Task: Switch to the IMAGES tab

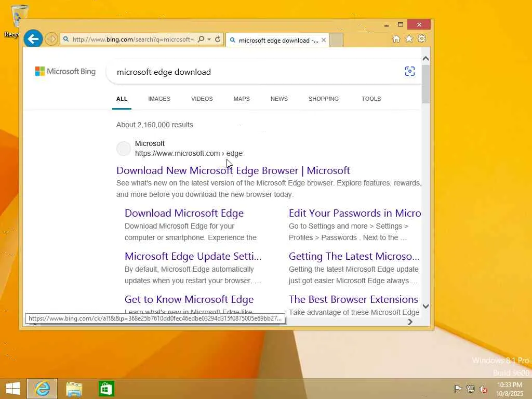Action: tap(159, 99)
